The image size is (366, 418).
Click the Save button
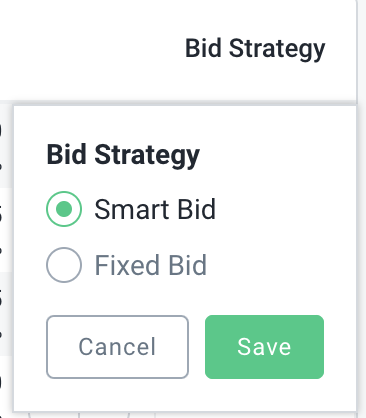[x=264, y=347]
